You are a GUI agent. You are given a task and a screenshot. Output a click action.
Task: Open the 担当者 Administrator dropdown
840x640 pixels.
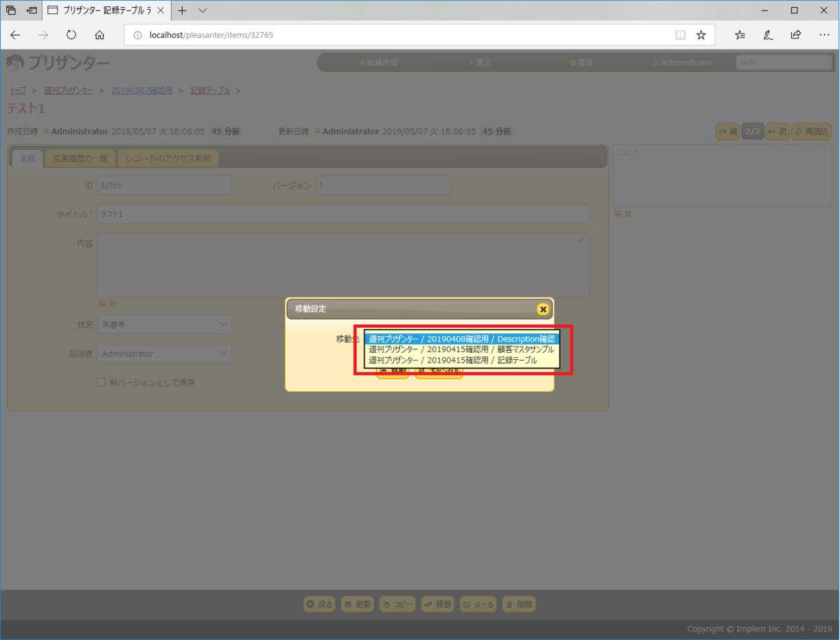[x=164, y=354]
